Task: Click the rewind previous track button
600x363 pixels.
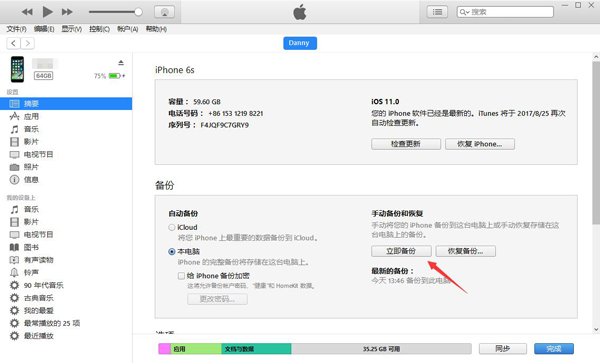Action: pyautogui.click(x=27, y=12)
